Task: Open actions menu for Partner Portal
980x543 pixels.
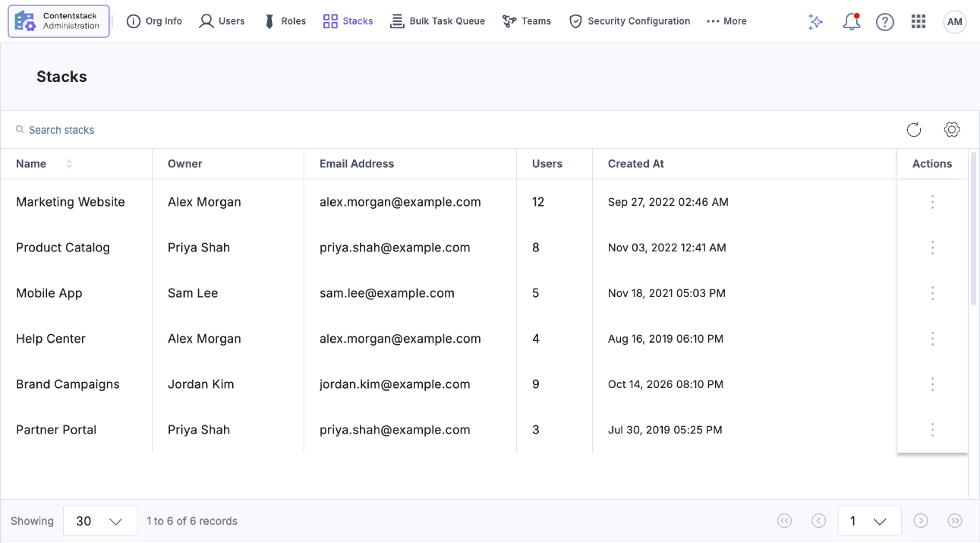Action: [932, 430]
